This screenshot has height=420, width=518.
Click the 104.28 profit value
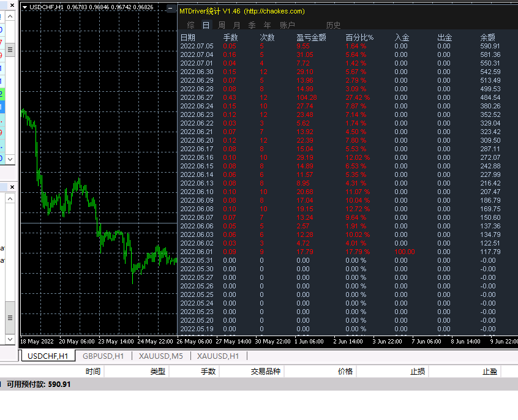tap(307, 97)
